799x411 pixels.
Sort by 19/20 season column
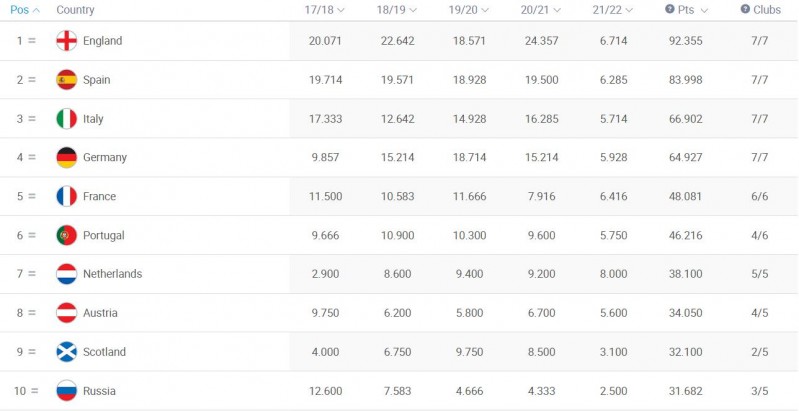coord(468,10)
